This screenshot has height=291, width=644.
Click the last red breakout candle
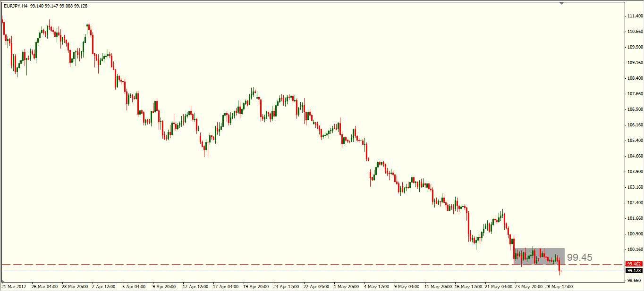(x=559, y=266)
